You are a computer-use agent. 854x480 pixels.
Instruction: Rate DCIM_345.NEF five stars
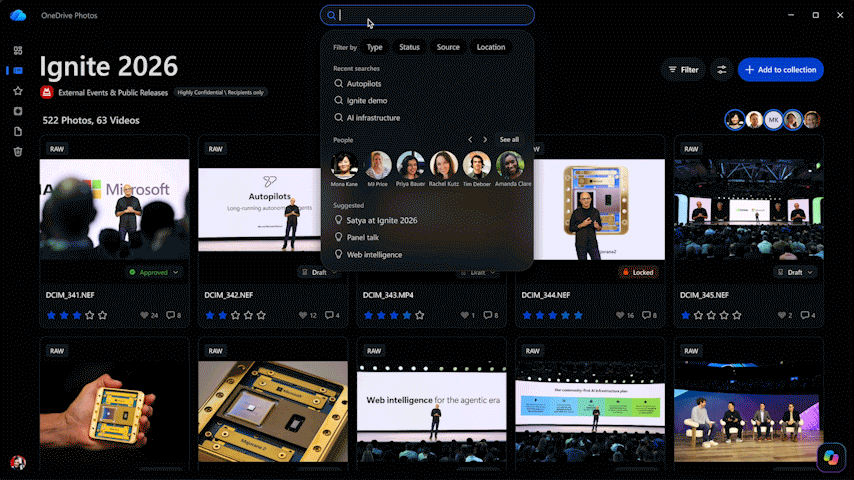tap(737, 315)
